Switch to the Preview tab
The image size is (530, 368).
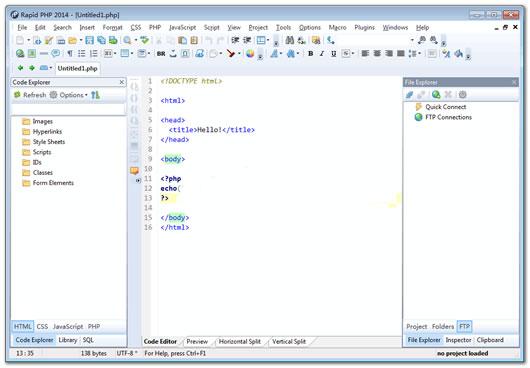(197, 342)
